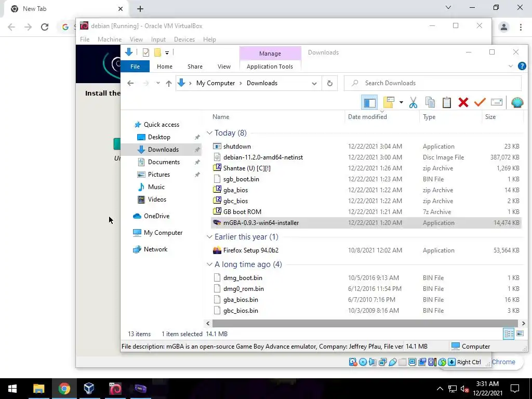Click New Folder icon in quick access toolbar

click(x=157, y=52)
